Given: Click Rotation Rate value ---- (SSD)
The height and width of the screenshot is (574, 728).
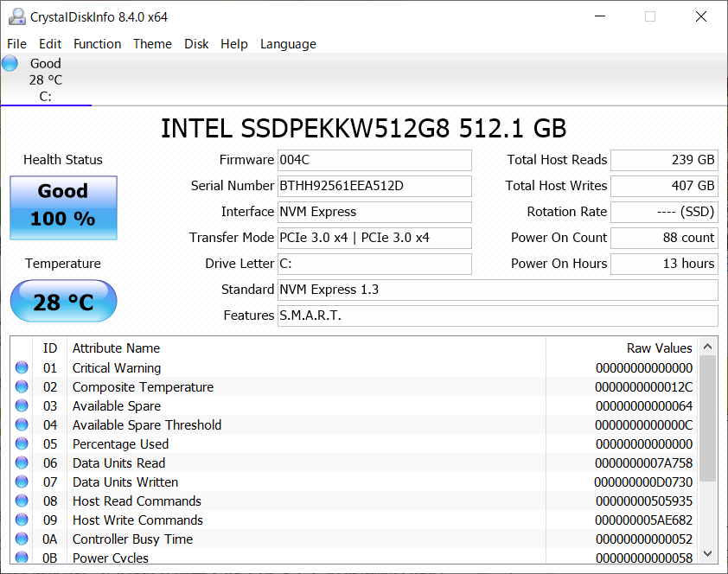Looking at the screenshot, I should [x=664, y=212].
